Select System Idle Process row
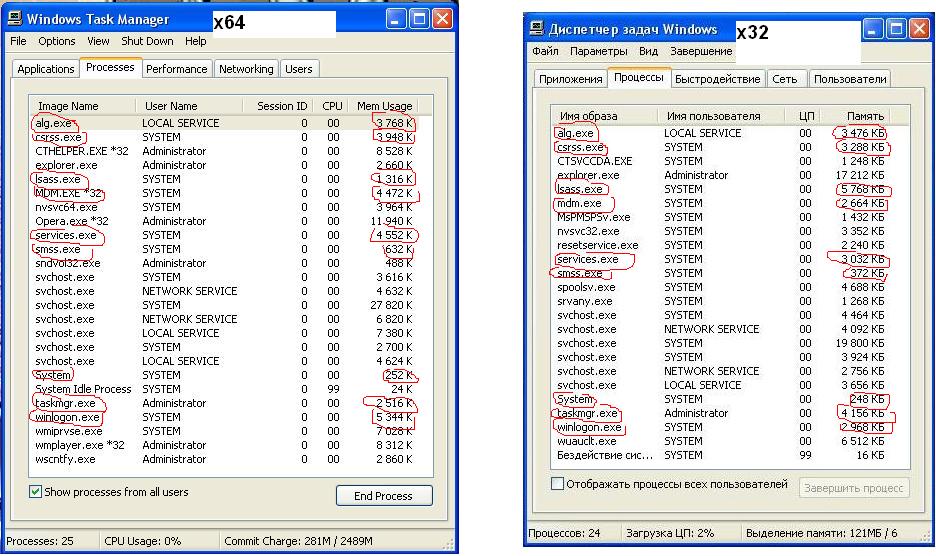The height and width of the screenshot is (556, 936). click(x=224, y=389)
